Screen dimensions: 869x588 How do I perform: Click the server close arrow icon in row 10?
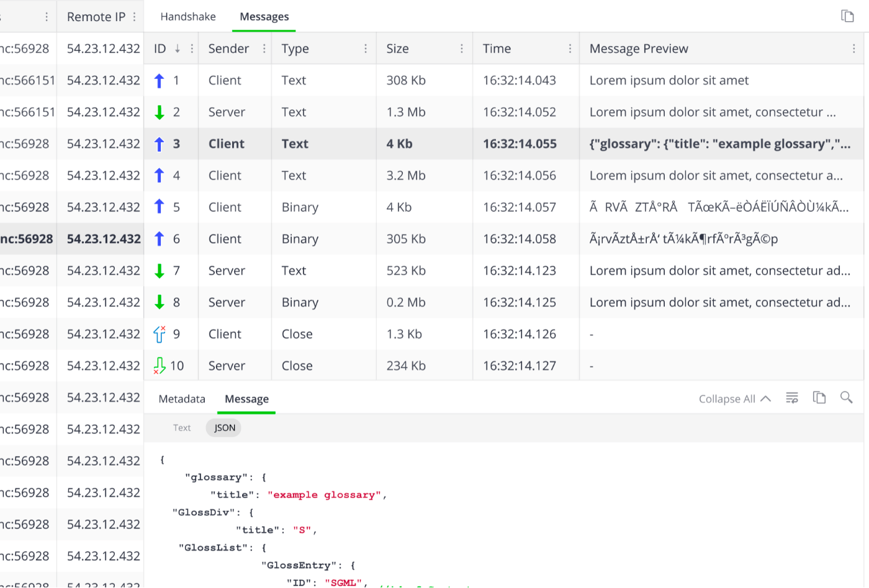coord(159,366)
